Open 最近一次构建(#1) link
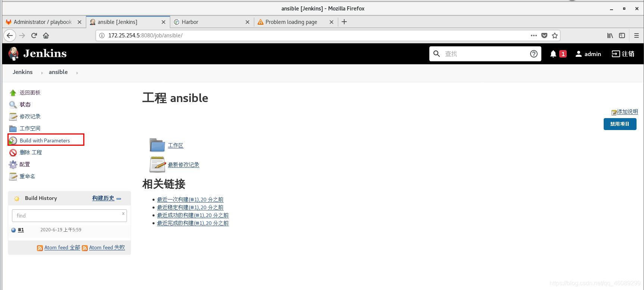Screen dimensions: 644x290 190,200
